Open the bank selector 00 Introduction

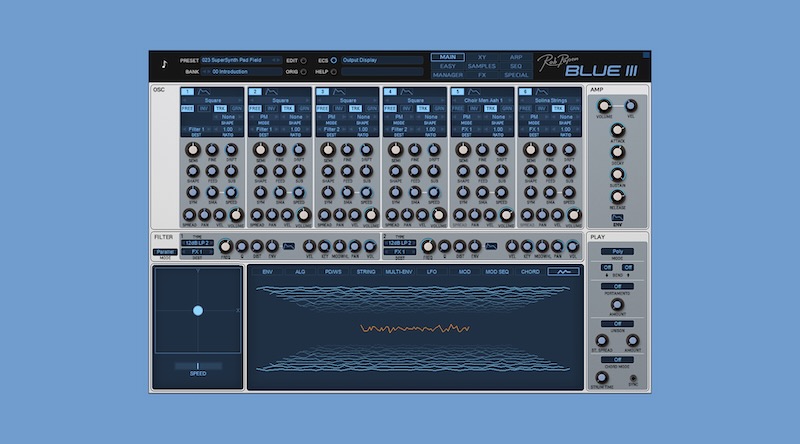coord(241,72)
